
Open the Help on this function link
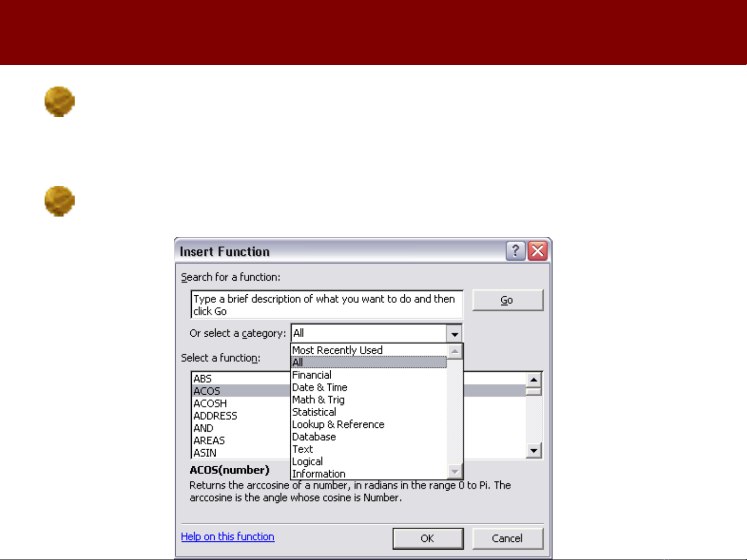point(228,537)
